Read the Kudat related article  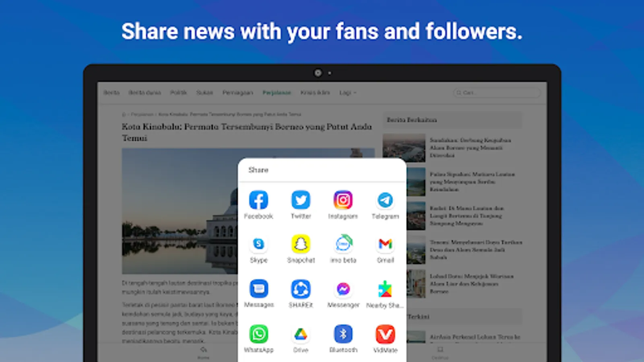click(466, 216)
